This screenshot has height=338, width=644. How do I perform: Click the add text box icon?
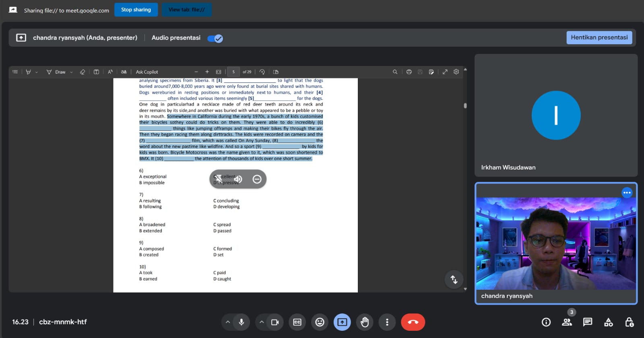[x=96, y=72]
